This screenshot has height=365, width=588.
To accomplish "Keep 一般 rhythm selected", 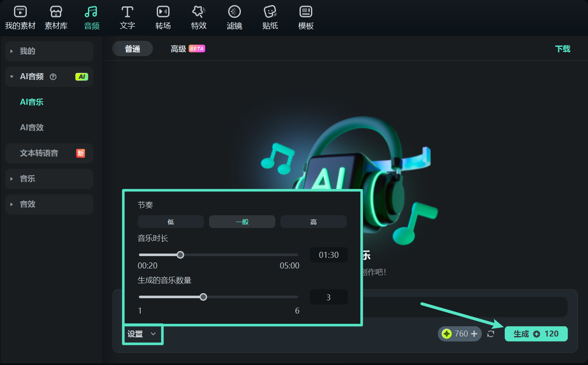I will (x=242, y=222).
